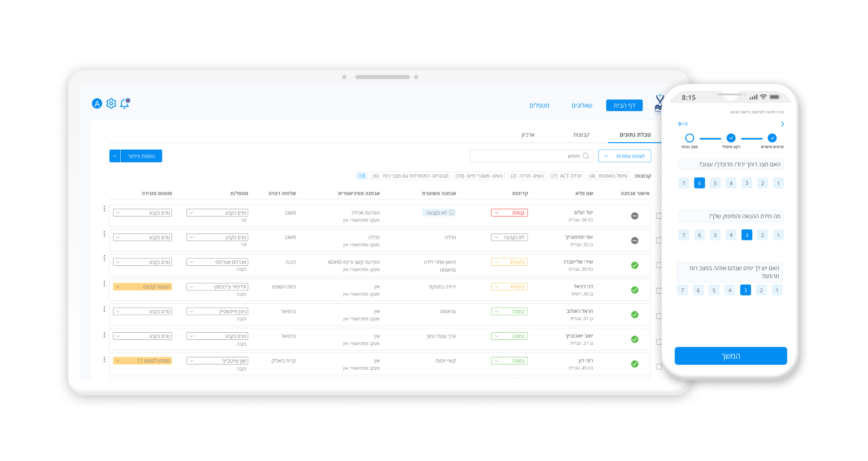Click the הוספת פילטר button
This screenshot has height=461, width=868.
pos(141,156)
